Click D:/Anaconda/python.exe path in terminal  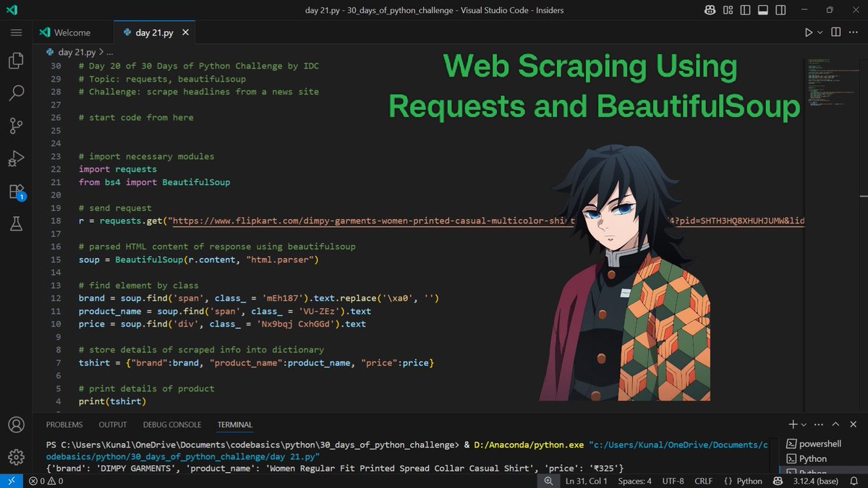528,444
